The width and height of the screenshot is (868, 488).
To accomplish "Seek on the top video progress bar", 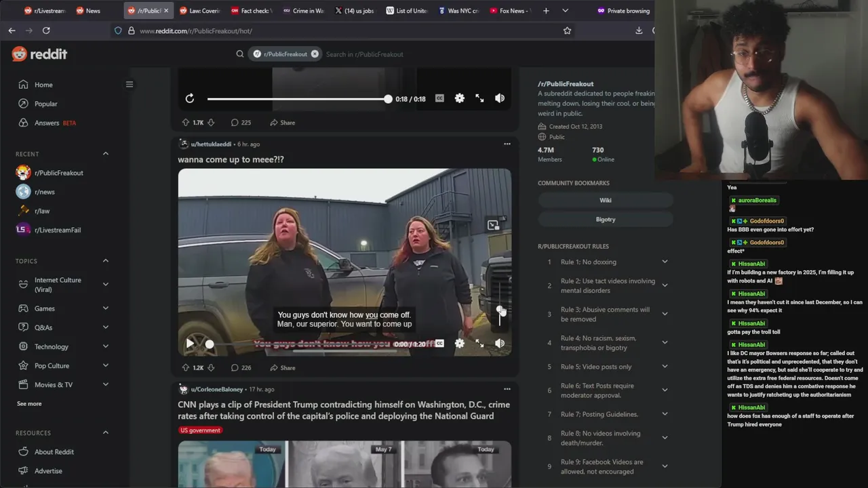I will pos(298,99).
